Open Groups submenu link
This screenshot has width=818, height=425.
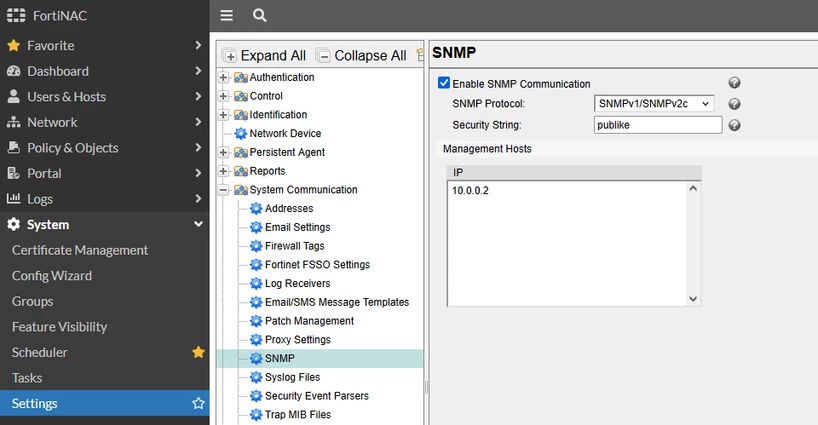[x=32, y=301]
